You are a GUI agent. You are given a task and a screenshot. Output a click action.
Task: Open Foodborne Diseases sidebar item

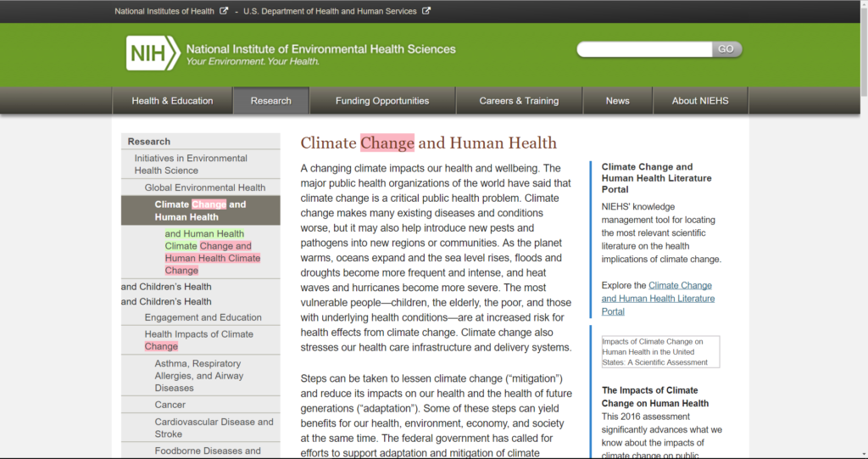click(200, 451)
